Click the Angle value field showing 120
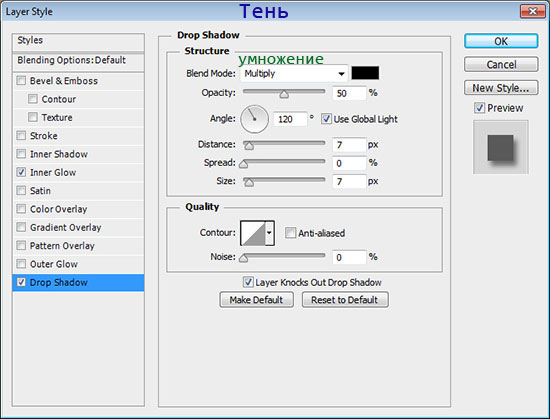The height and width of the screenshot is (419, 550). click(290, 119)
